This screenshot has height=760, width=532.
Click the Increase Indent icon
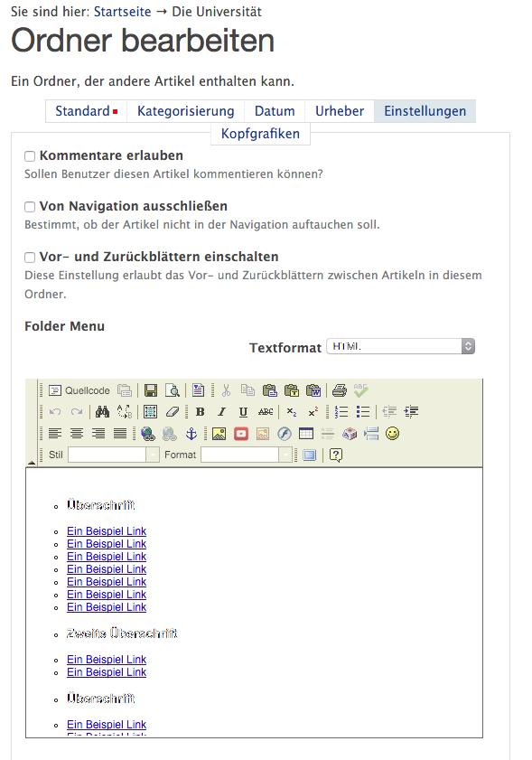(x=411, y=412)
